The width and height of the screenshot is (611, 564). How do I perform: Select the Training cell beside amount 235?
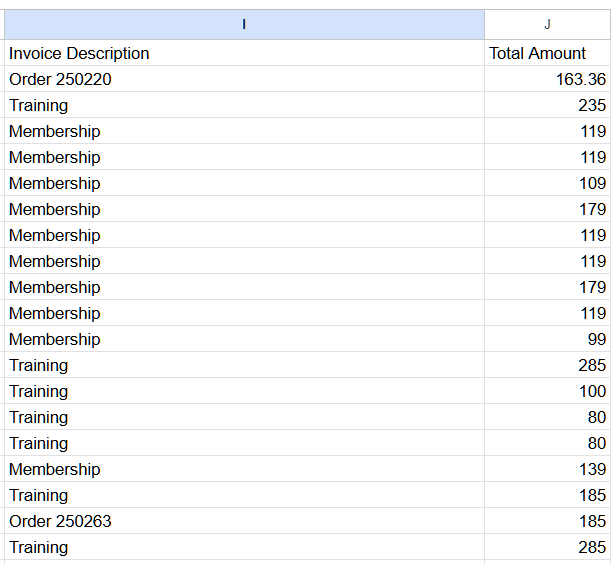244,105
